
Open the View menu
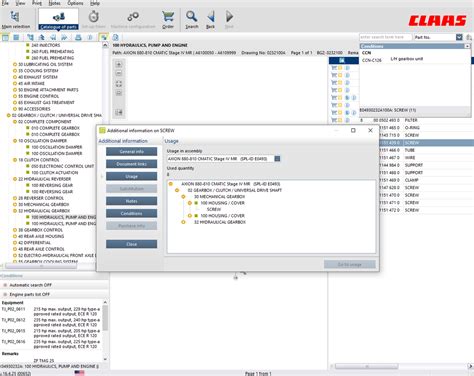20,3
